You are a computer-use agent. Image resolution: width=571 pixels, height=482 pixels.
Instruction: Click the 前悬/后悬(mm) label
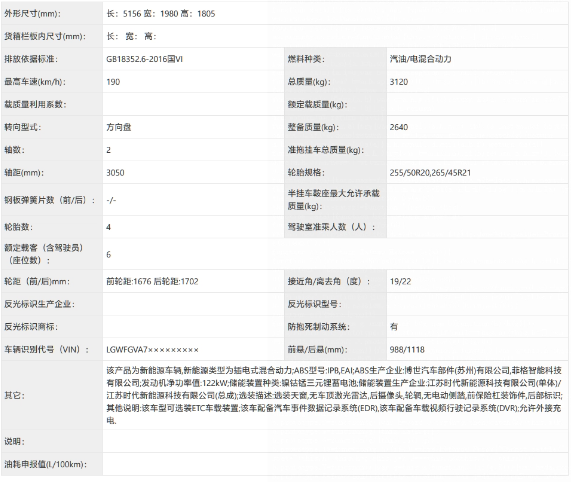(x=318, y=349)
